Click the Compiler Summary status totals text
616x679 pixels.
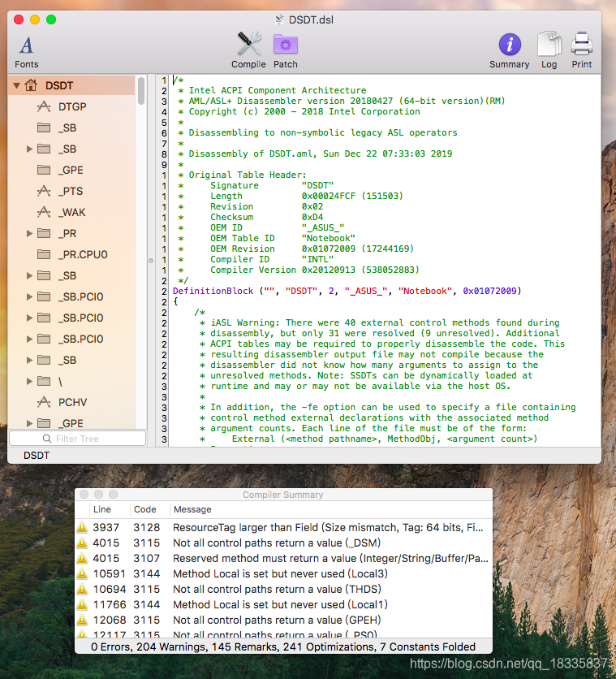[x=283, y=647]
